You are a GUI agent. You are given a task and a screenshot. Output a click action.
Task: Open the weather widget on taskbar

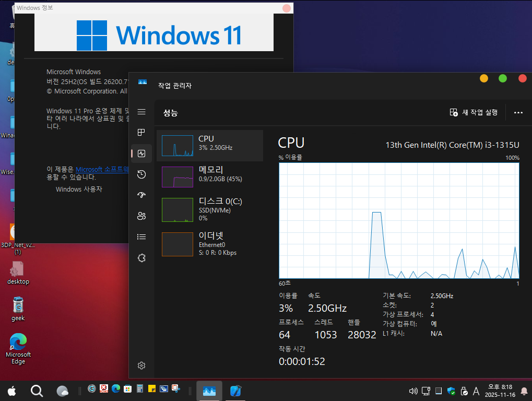point(63,391)
